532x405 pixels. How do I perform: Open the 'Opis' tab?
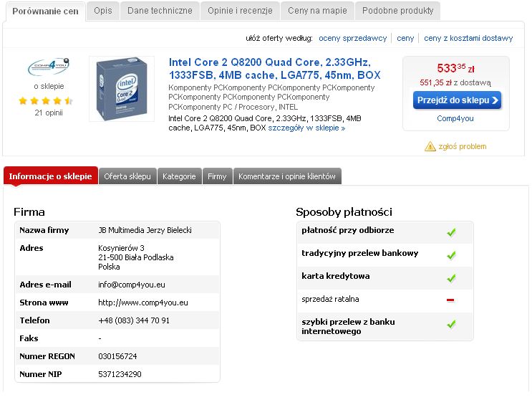point(103,11)
